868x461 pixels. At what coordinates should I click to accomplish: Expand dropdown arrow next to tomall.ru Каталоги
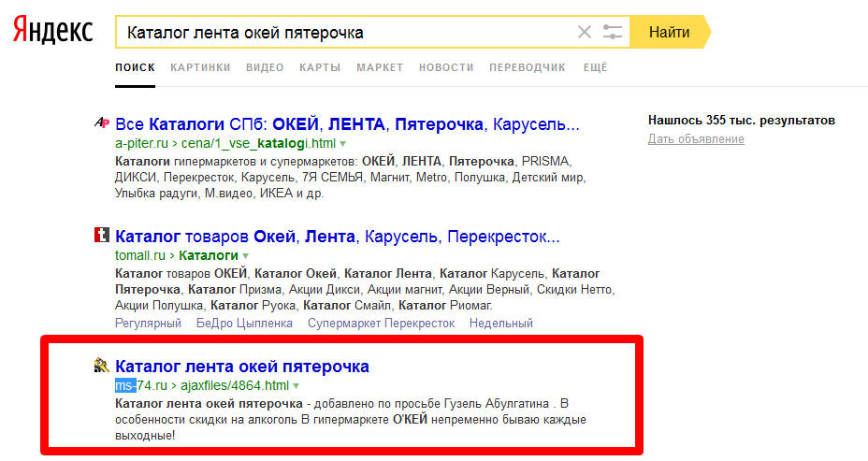[246, 255]
